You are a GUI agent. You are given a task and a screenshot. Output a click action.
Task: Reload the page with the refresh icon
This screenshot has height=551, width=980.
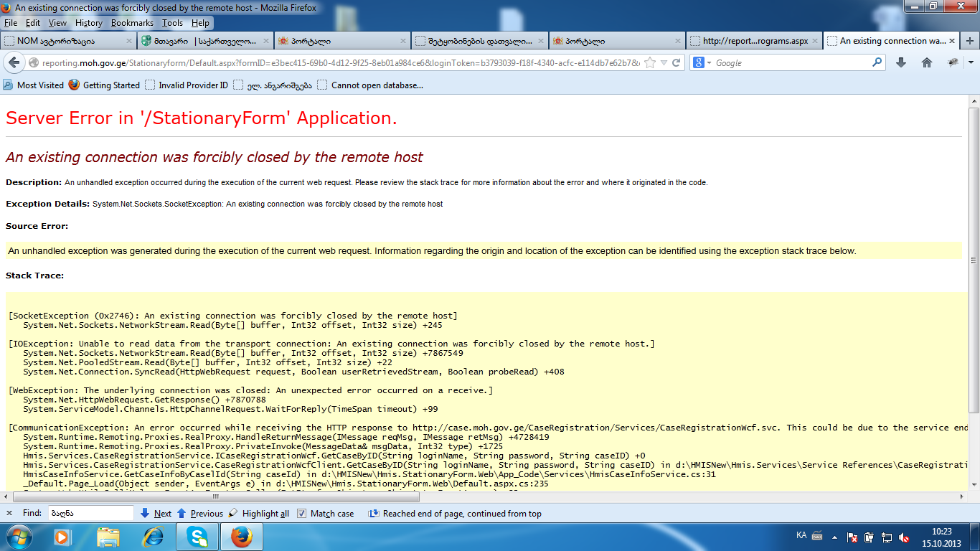point(676,63)
